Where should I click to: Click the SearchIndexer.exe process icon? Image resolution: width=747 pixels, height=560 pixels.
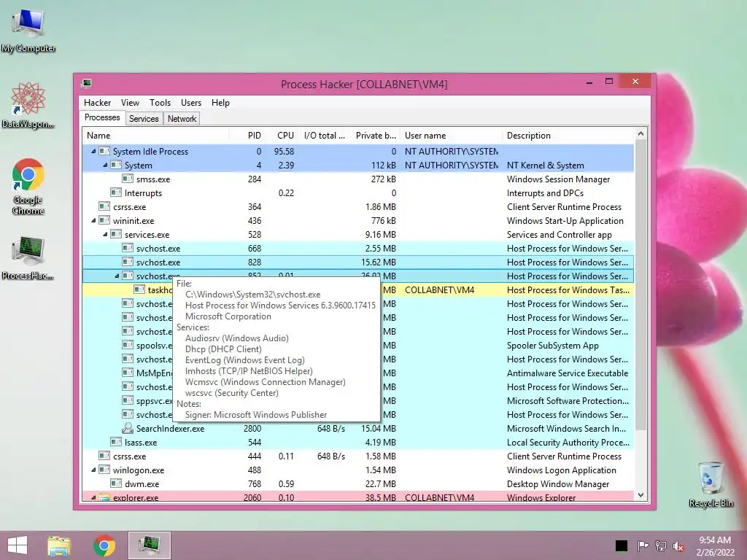(x=128, y=428)
